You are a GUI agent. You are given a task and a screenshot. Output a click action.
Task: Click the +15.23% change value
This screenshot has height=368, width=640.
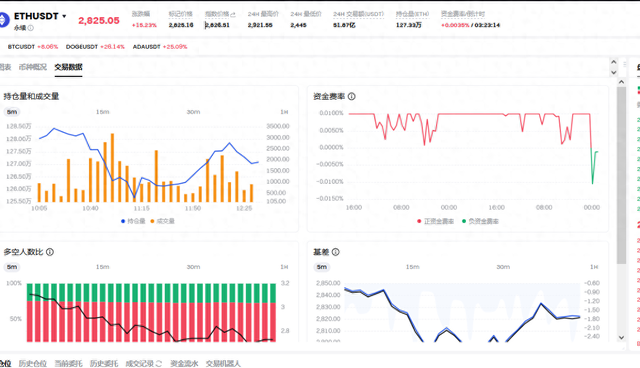pos(144,25)
